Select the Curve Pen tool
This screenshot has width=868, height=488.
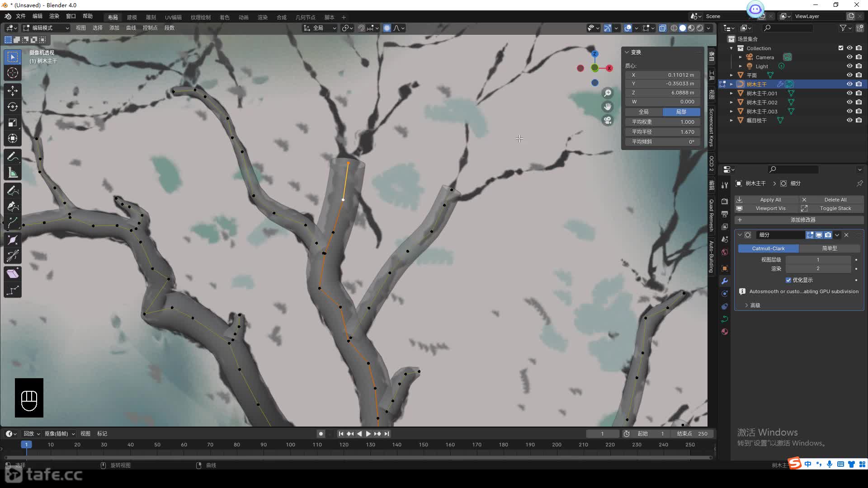point(13,206)
